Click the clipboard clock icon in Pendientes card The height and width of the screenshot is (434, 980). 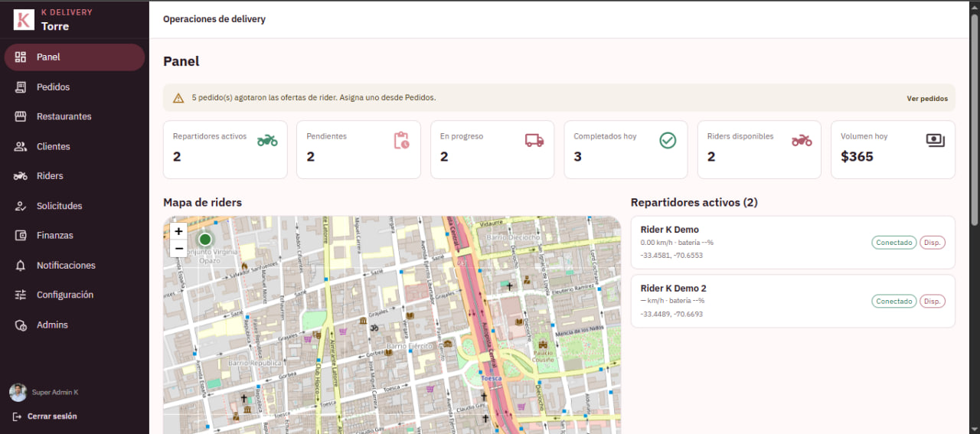pos(401,140)
